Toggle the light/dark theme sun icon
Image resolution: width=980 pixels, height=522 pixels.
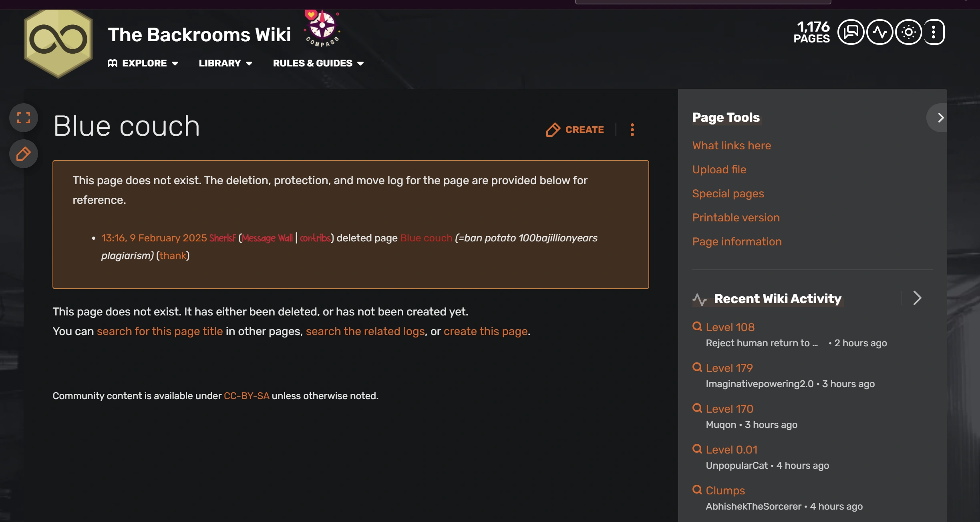point(908,32)
